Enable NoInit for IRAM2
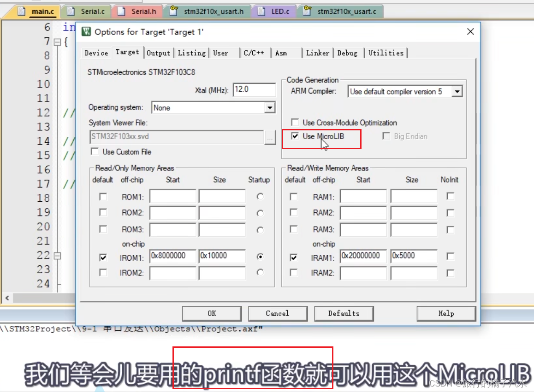Screen dimensions: 534x392 coord(450,273)
